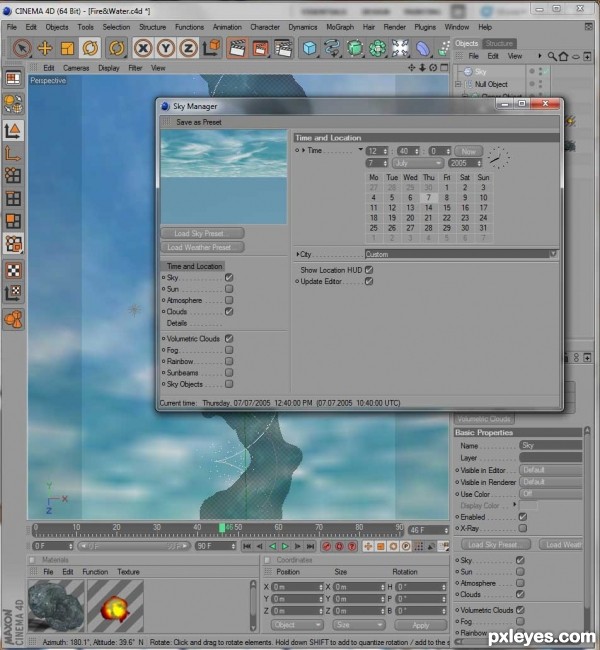Enable Fog checkbox in Sky Manager
Viewport: 600px width, 650px height.
click(x=229, y=350)
